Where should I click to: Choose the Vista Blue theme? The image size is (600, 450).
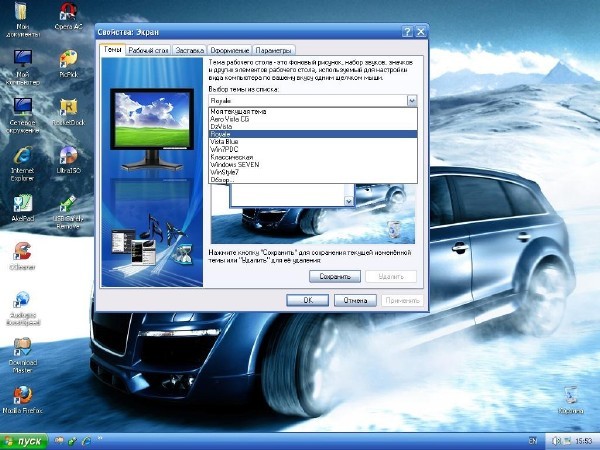(x=313, y=142)
